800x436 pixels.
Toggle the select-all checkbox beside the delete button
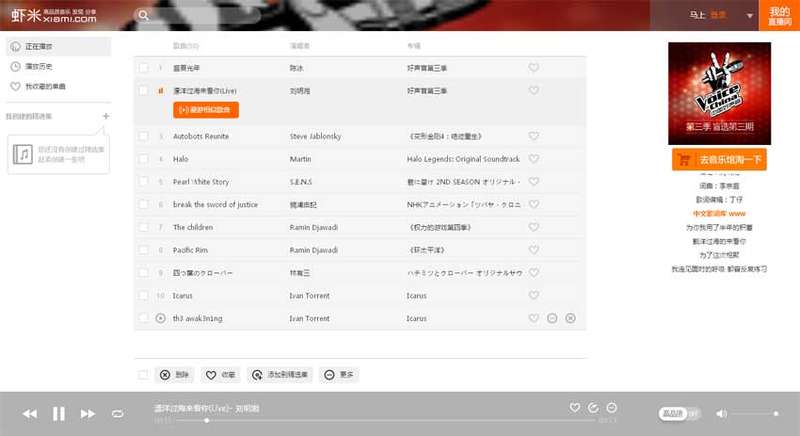pyautogui.click(x=144, y=375)
